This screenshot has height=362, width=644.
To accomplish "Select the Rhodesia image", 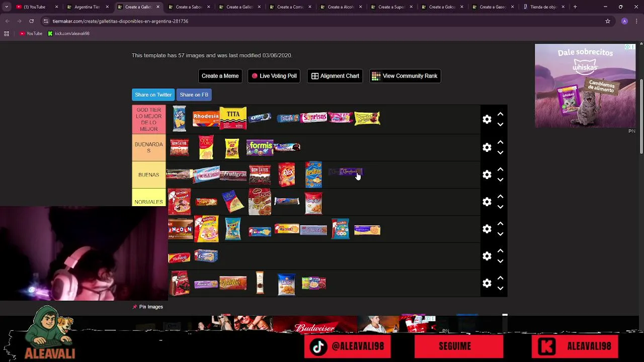I will (x=206, y=119).
